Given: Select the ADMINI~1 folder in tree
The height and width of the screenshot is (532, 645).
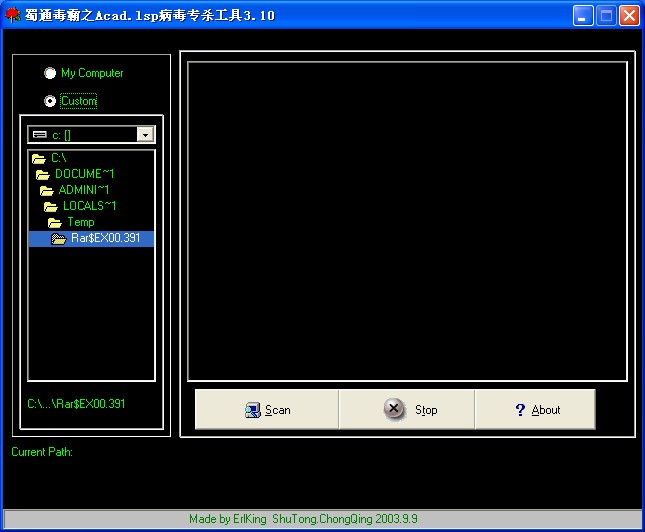Looking at the screenshot, I should pyautogui.click(x=83, y=190).
